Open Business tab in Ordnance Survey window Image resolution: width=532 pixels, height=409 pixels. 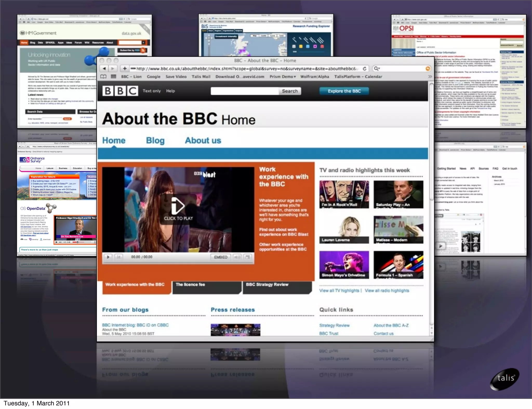pyautogui.click(x=63, y=168)
